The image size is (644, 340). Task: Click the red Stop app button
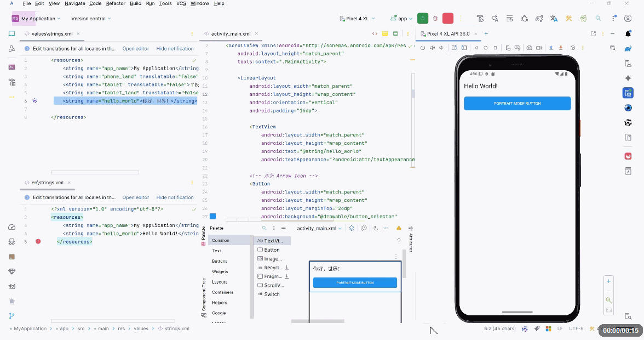tap(448, 19)
